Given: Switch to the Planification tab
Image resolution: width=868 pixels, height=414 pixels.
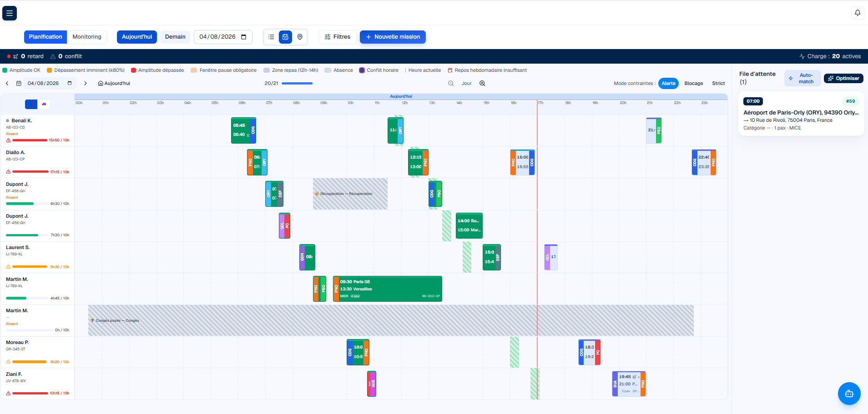Looking at the screenshot, I should pyautogui.click(x=45, y=37).
